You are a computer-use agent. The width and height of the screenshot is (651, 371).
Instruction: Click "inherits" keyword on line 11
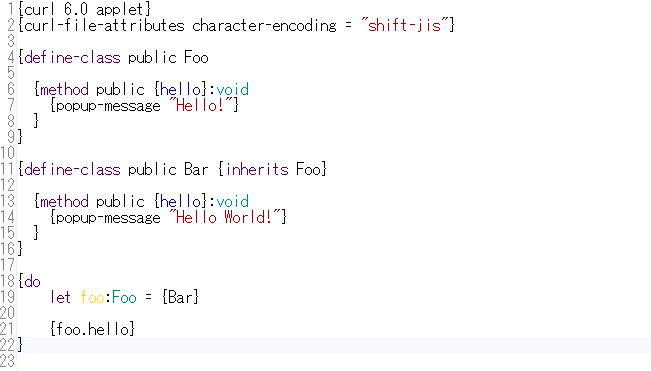(257, 169)
